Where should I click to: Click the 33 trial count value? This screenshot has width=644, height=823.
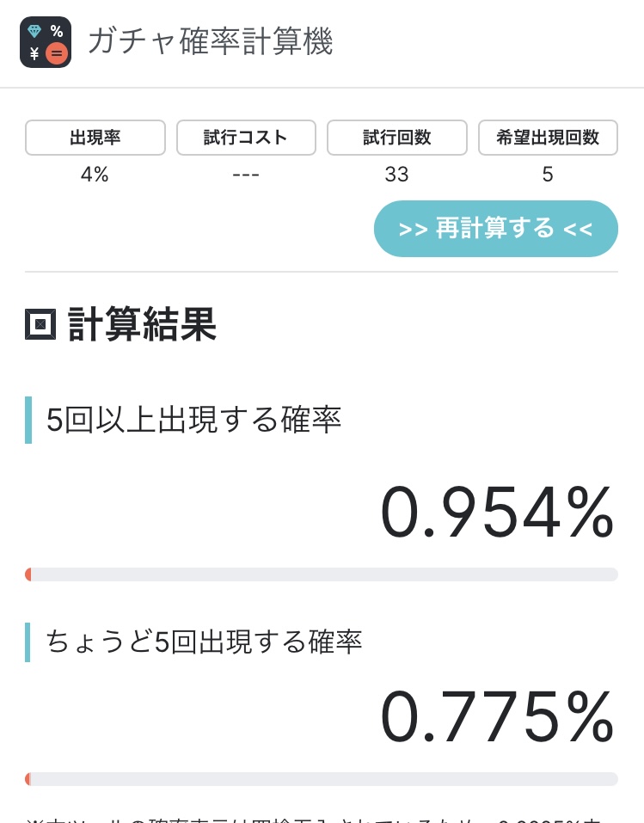click(397, 175)
